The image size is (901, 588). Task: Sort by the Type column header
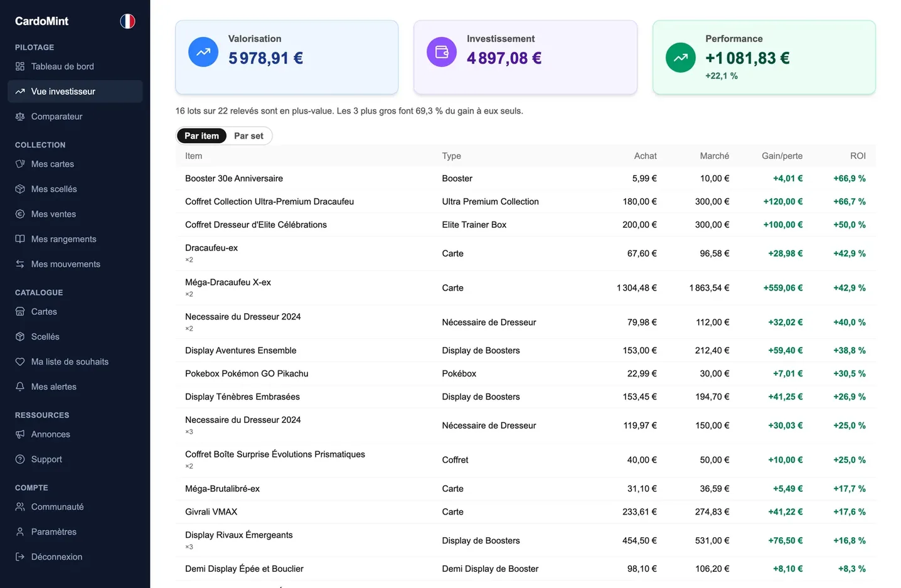click(451, 156)
